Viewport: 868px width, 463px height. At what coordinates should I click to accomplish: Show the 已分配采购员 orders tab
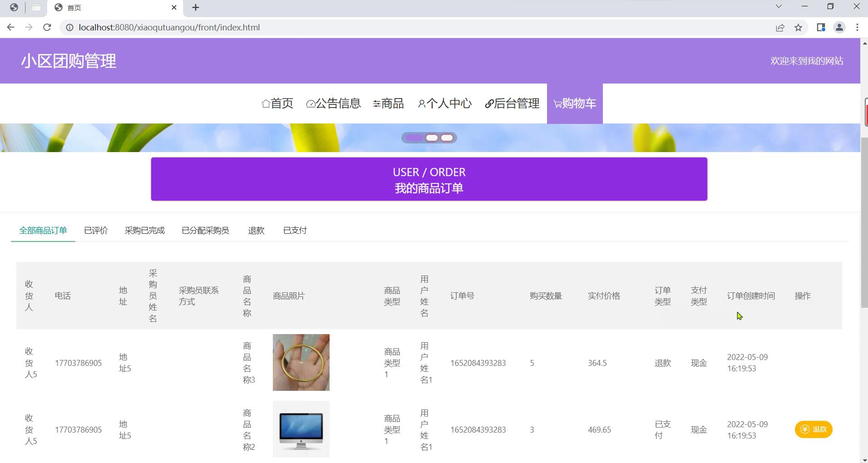pyautogui.click(x=205, y=231)
